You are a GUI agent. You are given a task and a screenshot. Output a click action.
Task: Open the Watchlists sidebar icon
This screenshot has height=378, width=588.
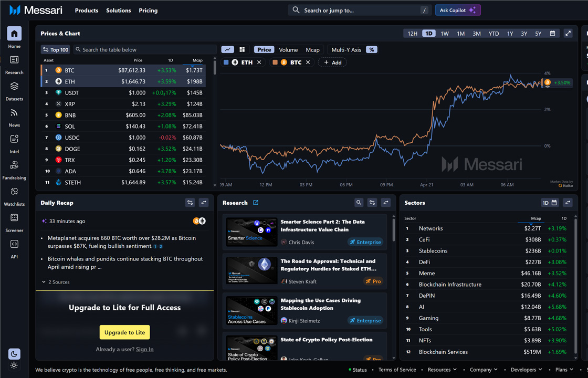click(x=14, y=191)
